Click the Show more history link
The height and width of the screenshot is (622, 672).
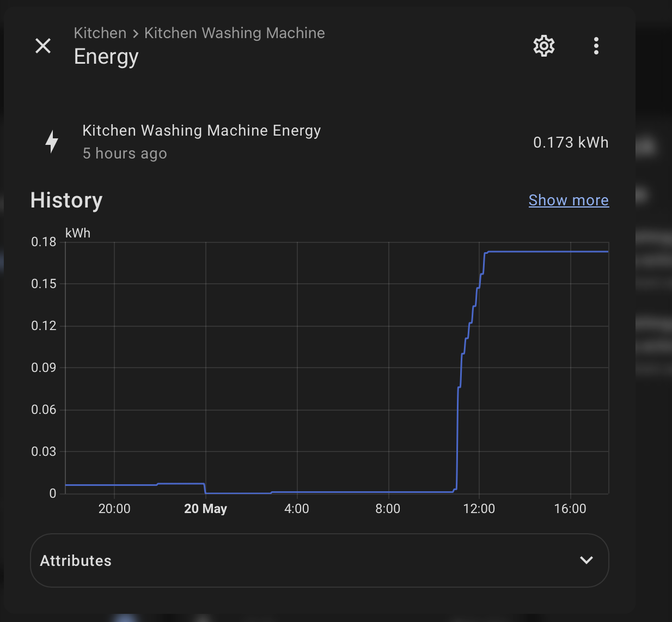pyautogui.click(x=569, y=200)
